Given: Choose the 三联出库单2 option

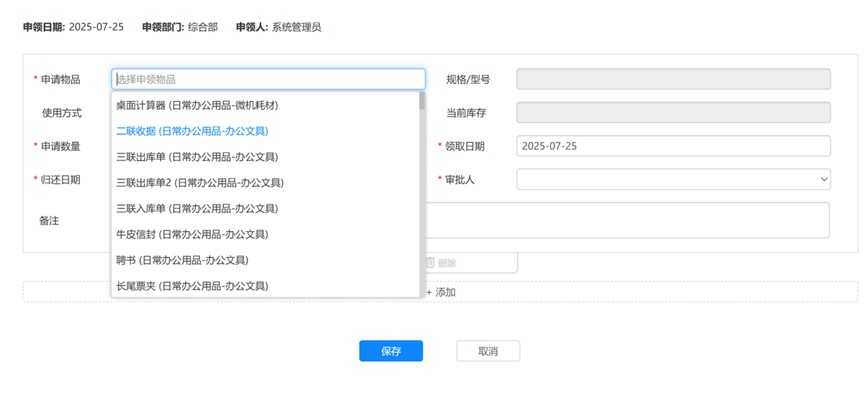Looking at the screenshot, I should (x=199, y=183).
